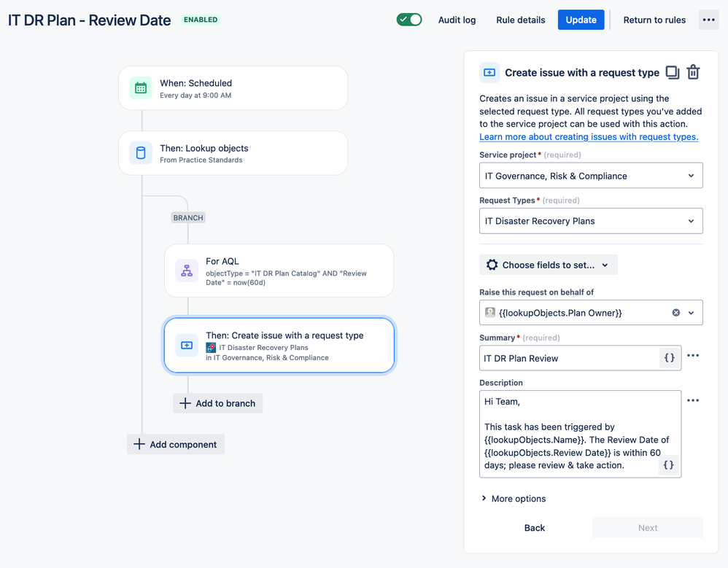Viewport: 728px width, 568px height.
Task: Open the Audit log
Action: coord(457,20)
